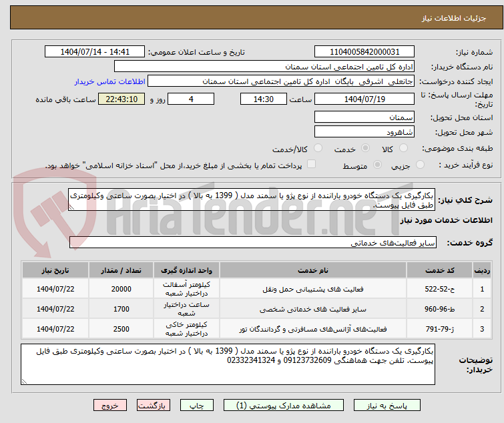Click date 1404/07/22 in row 2
504x423 pixels.
[x=55, y=309]
